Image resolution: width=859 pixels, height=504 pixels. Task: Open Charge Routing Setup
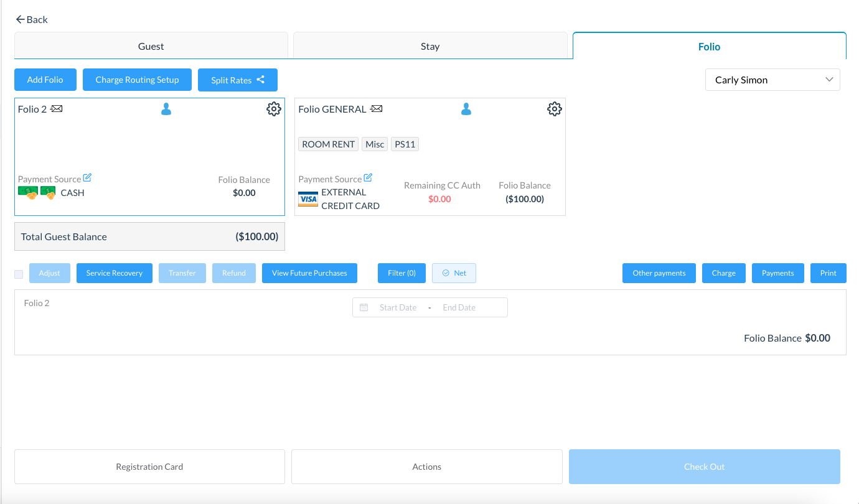(x=137, y=80)
